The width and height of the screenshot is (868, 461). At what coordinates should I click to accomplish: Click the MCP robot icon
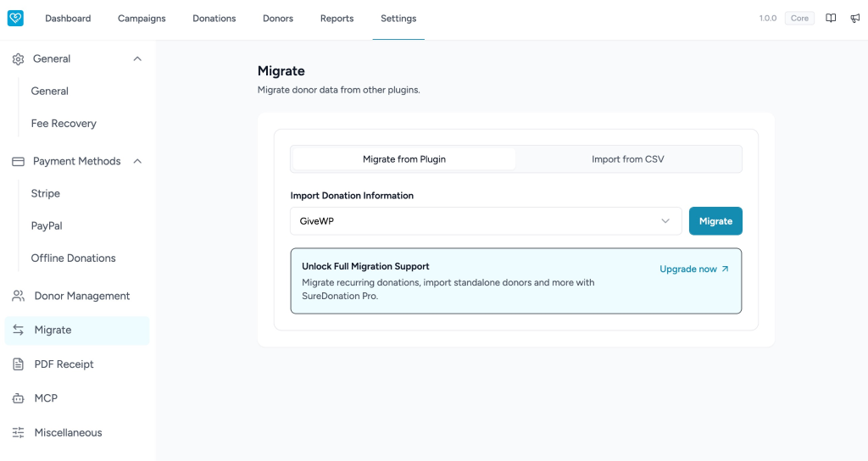tap(19, 398)
